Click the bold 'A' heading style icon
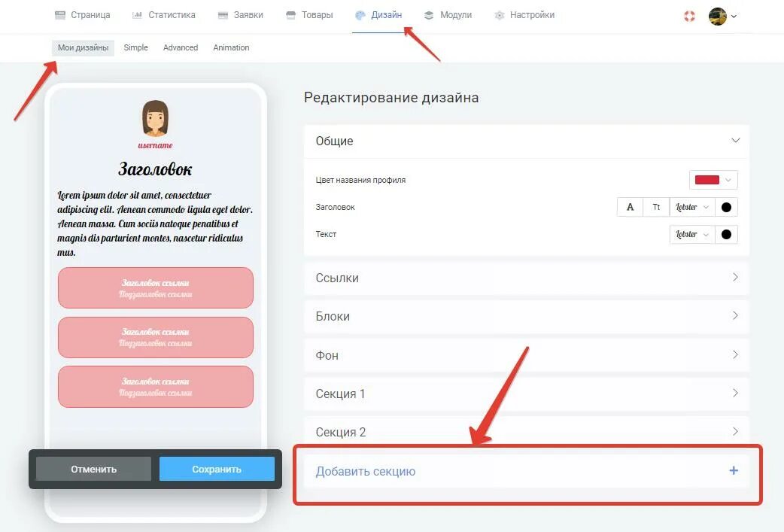This screenshot has height=532, width=784. [630, 207]
